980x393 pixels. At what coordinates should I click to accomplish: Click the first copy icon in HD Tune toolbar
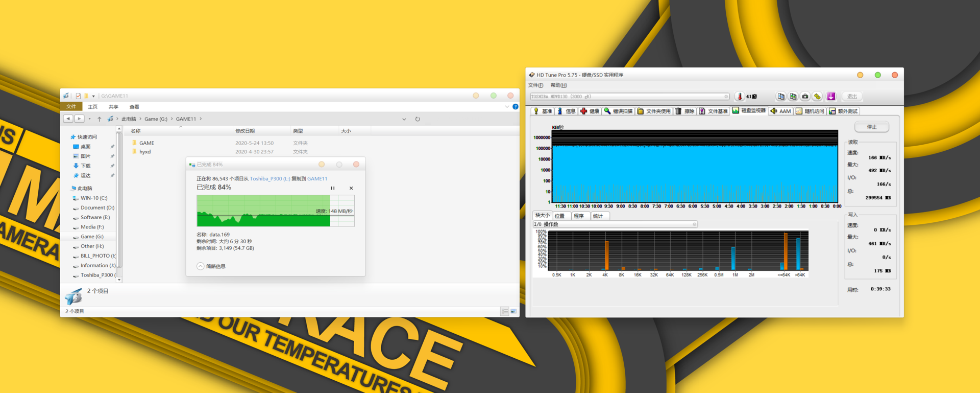(x=780, y=97)
